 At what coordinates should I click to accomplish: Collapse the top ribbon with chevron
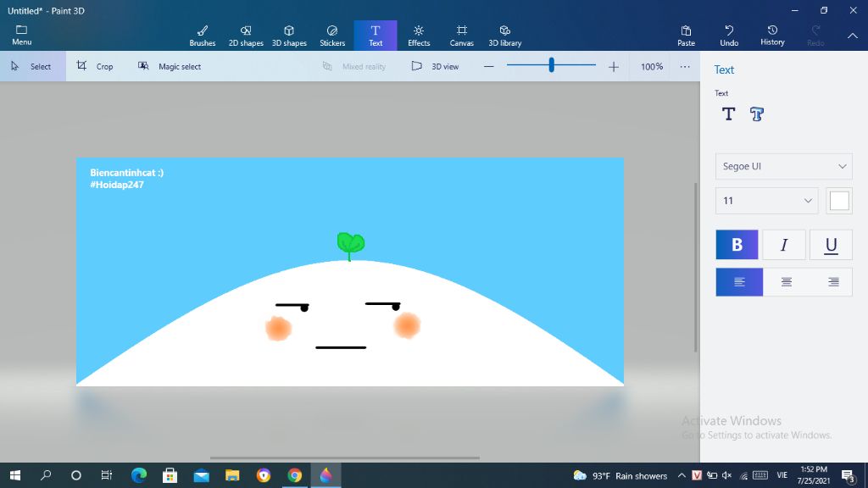point(853,36)
